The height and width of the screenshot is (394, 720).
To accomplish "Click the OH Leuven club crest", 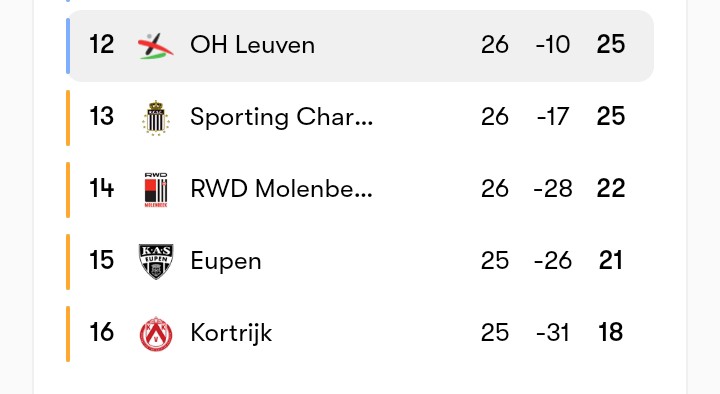I will (156, 46).
